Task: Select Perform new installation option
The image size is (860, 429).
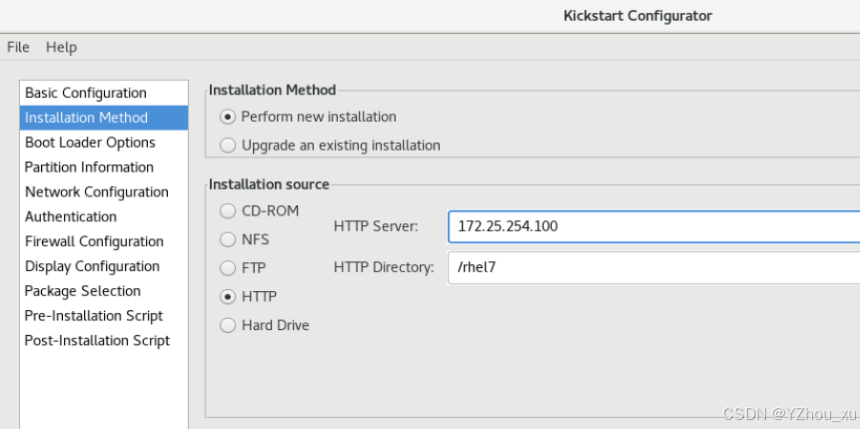Action: 227,117
